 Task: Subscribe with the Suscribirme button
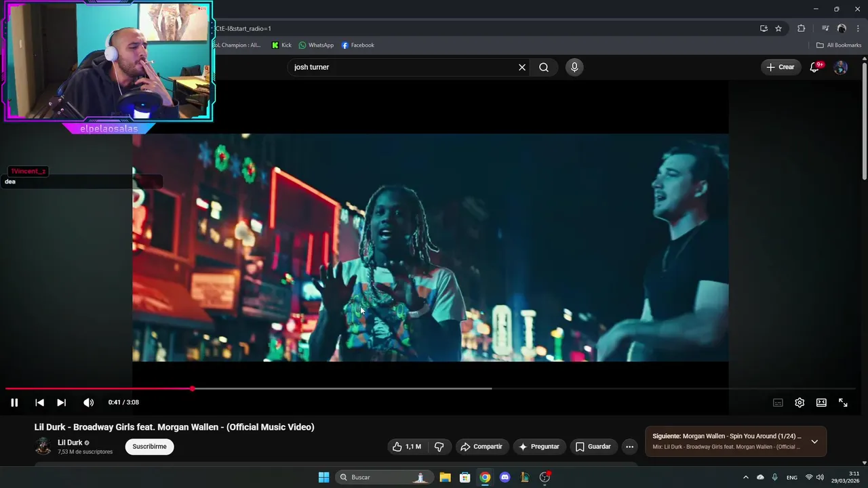(x=149, y=447)
